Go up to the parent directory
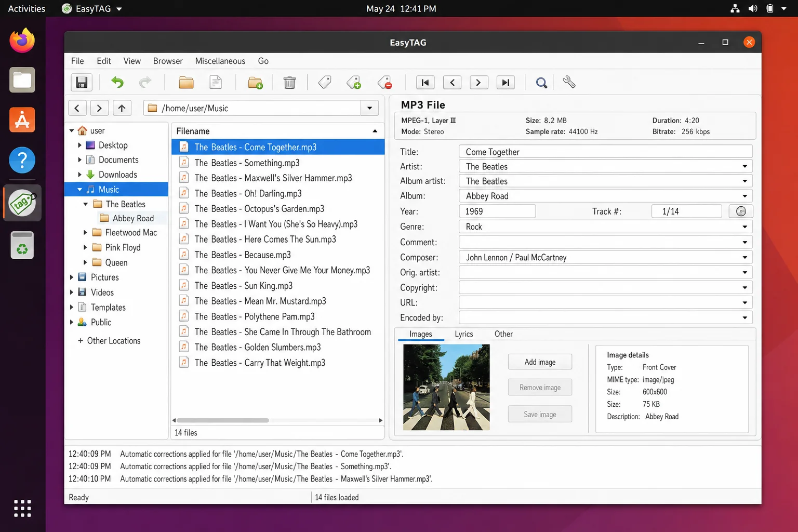798x532 pixels. (x=122, y=108)
